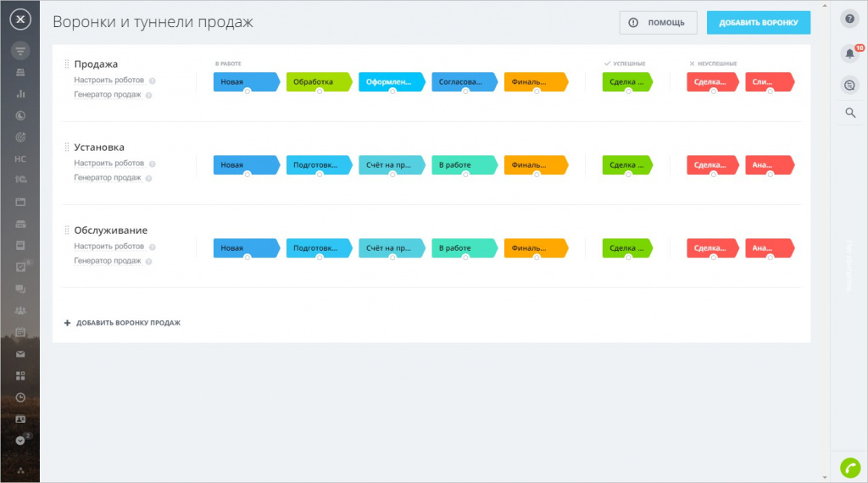Select the Оформлен... stage in Продажа

pos(392,82)
